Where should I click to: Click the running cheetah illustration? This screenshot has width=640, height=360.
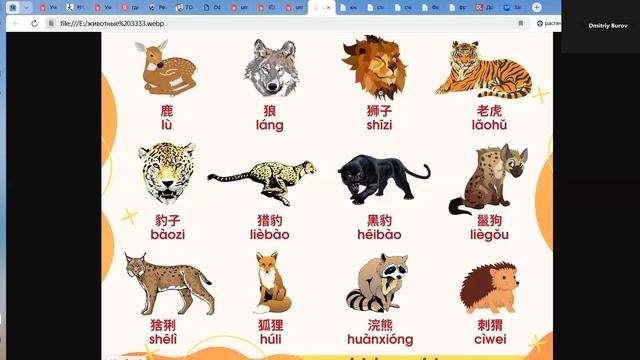(262, 182)
